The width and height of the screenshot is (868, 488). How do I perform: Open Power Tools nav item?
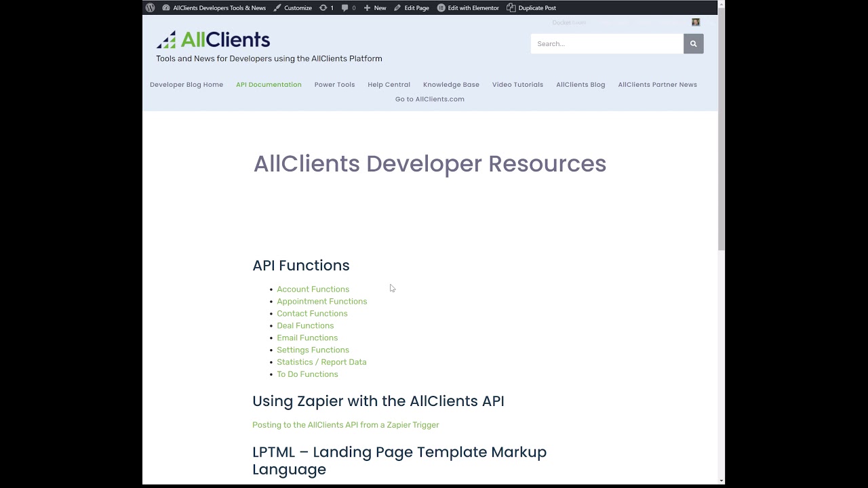[x=334, y=85]
